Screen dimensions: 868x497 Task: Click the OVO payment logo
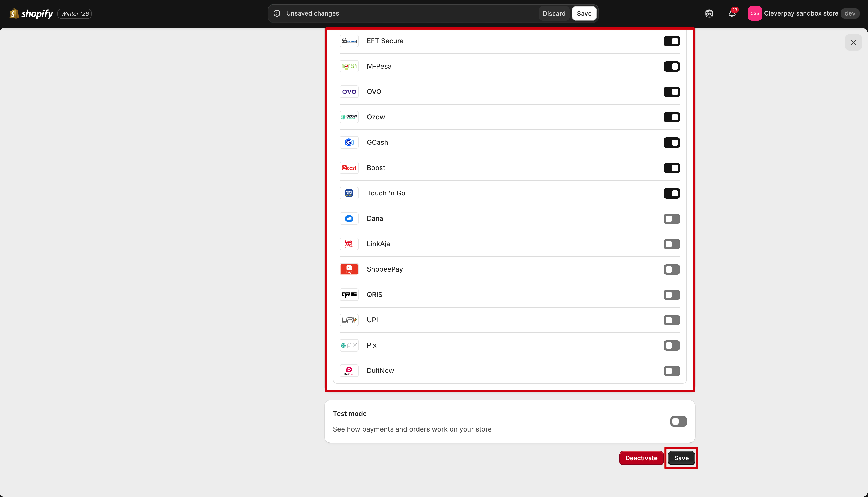click(349, 92)
